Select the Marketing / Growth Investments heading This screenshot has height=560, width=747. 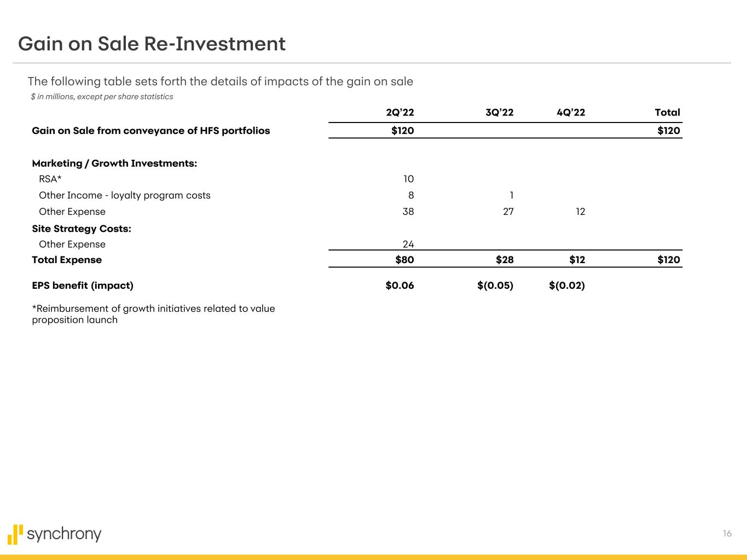114,164
